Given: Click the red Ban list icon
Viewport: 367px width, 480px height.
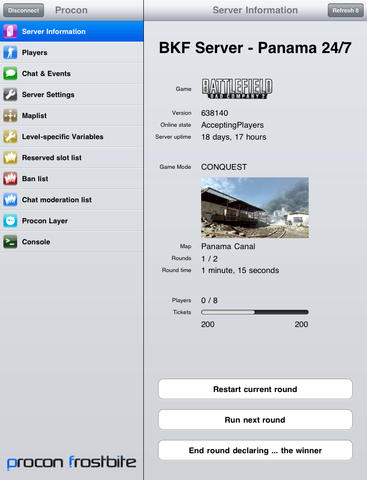Looking at the screenshot, I should [10, 178].
